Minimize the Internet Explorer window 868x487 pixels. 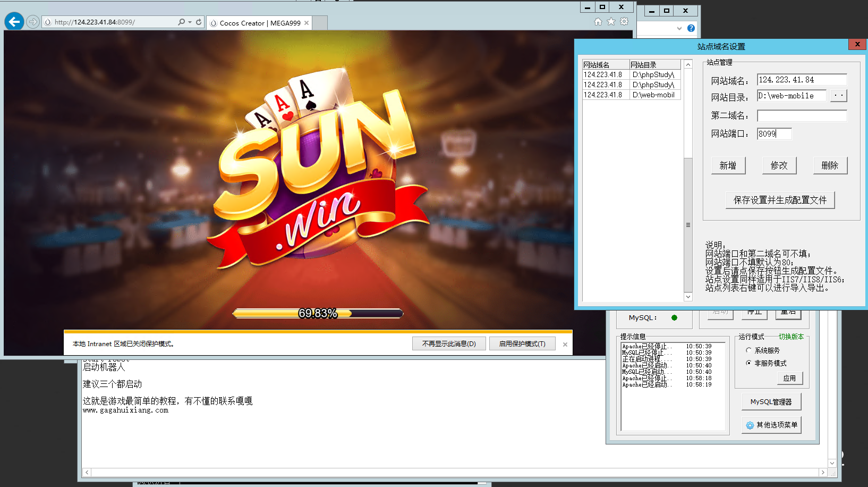(x=588, y=7)
